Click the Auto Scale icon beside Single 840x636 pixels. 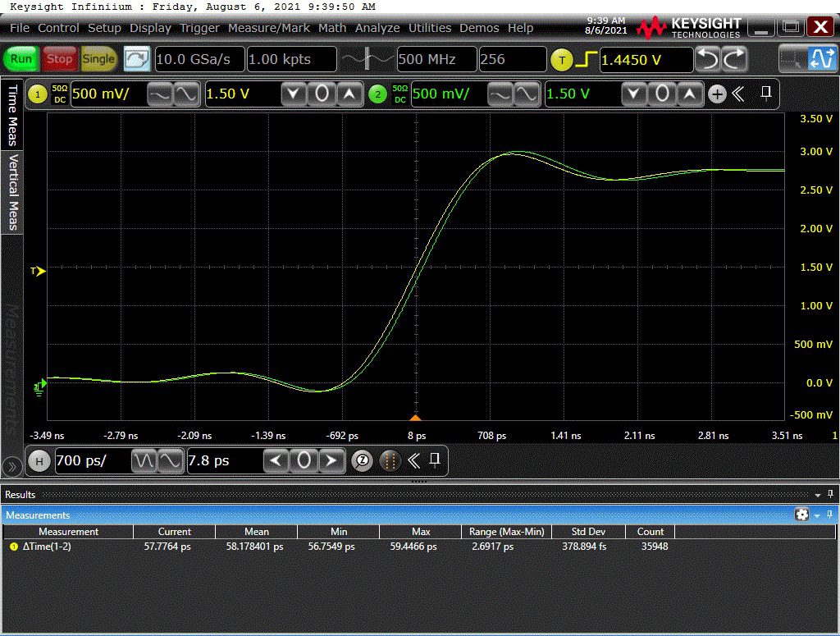click(137, 59)
